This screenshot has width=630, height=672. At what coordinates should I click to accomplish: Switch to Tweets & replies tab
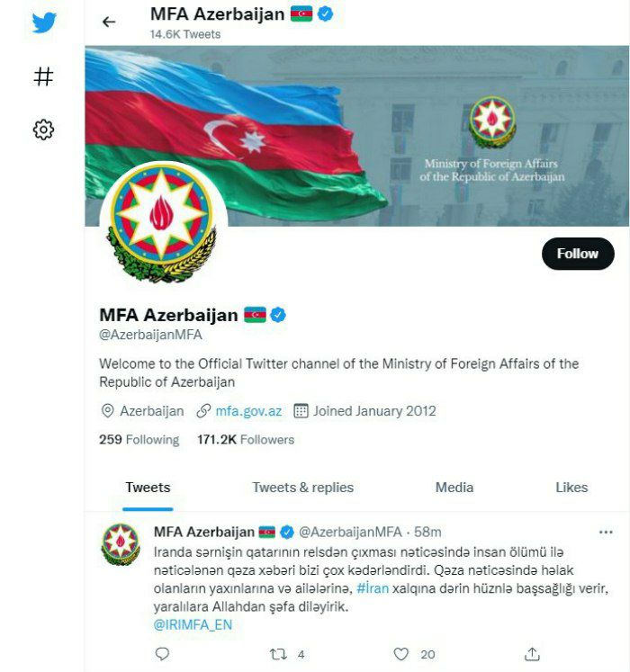click(x=302, y=488)
